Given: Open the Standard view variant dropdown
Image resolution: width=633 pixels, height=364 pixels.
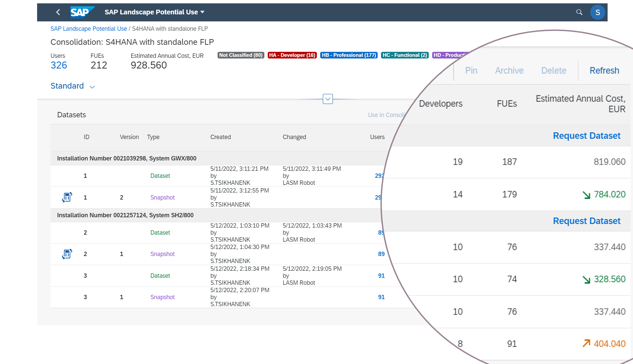Looking at the screenshot, I should tap(73, 86).
